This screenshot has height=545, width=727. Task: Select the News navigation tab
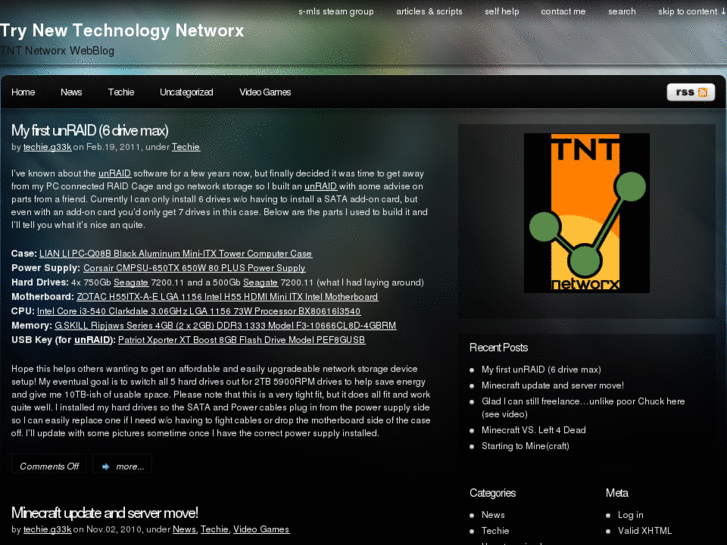click(71, 92)
